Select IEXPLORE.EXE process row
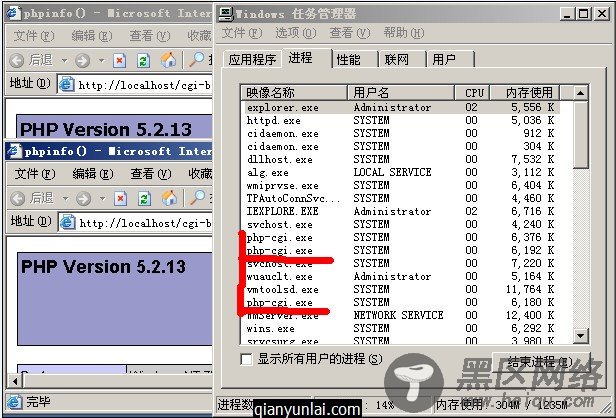The image size is (616, 418). click(401, 211)
